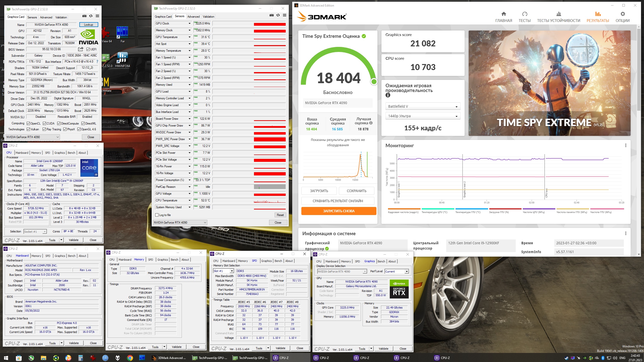Open the GPU selector dropdown in the GPU-Z Graphics Card window

coord(33,137)
